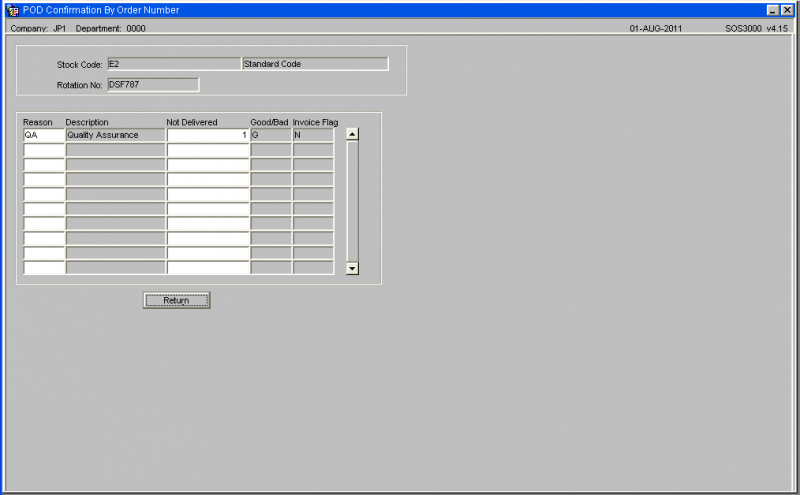Select the Quality Assurance description cell

tap(115, 135)
